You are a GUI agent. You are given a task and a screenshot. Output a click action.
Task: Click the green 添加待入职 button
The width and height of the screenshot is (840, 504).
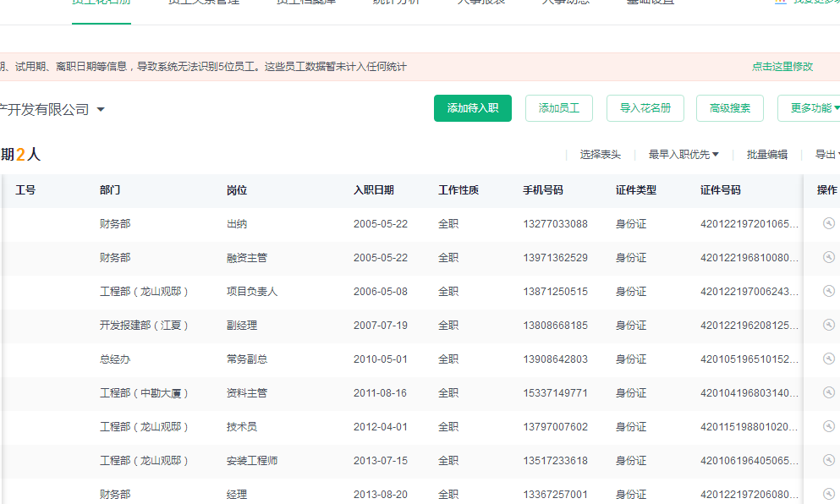click(x=473, y=108)
